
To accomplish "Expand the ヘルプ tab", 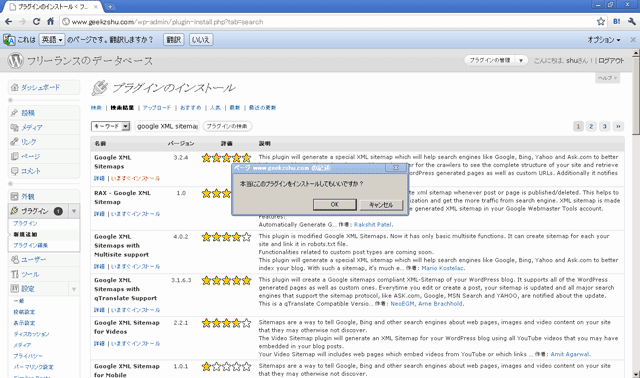I will (x=607, y=78).
